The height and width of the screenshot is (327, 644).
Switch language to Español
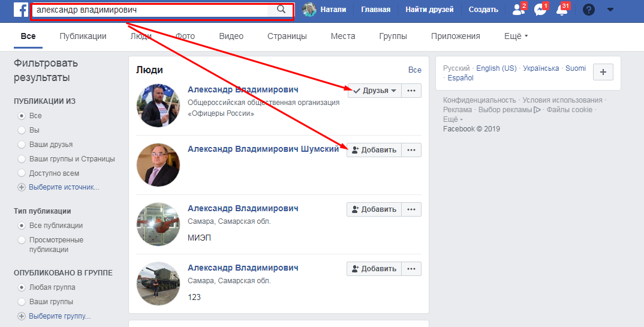click(461, 77)
